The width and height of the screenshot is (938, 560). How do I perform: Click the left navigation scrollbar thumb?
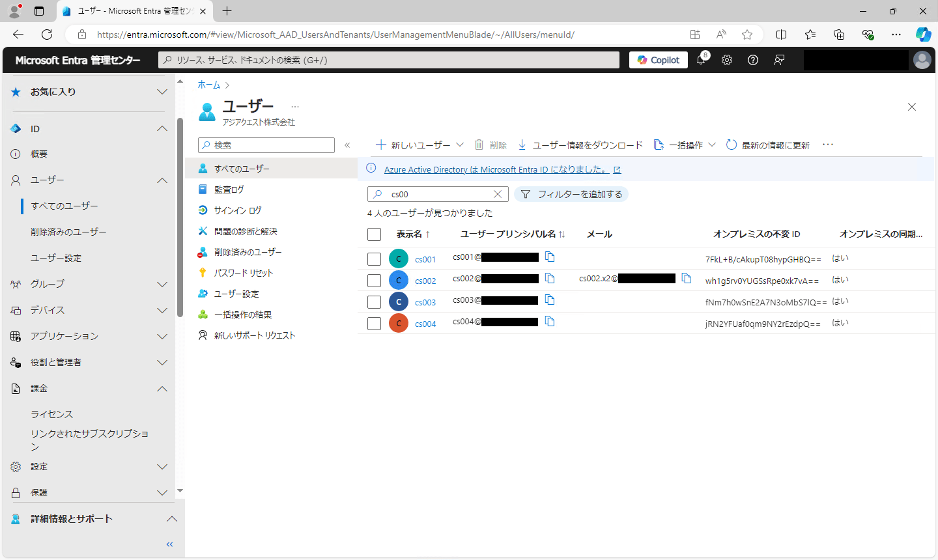pos(180,217)
